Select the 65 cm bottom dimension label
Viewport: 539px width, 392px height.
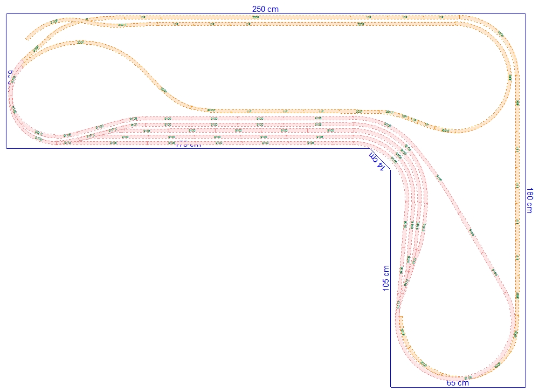point(458,383)
